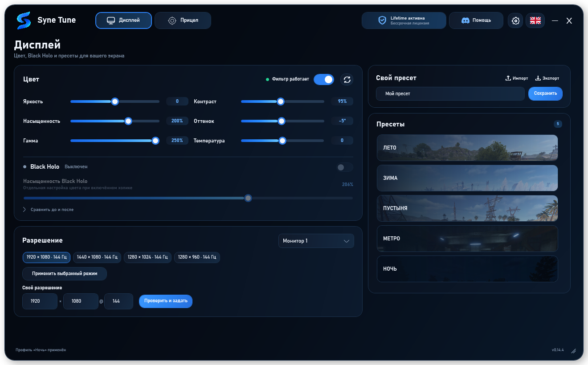Click the Яркость value box showing 0

point(177,101)
